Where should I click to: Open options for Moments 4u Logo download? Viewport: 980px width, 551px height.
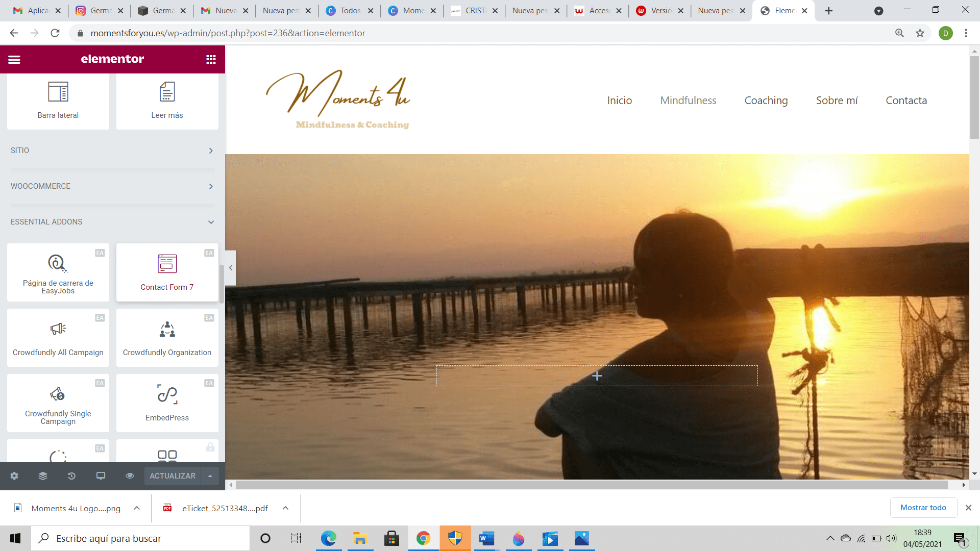pyautogui.click(x=137, y=508)
